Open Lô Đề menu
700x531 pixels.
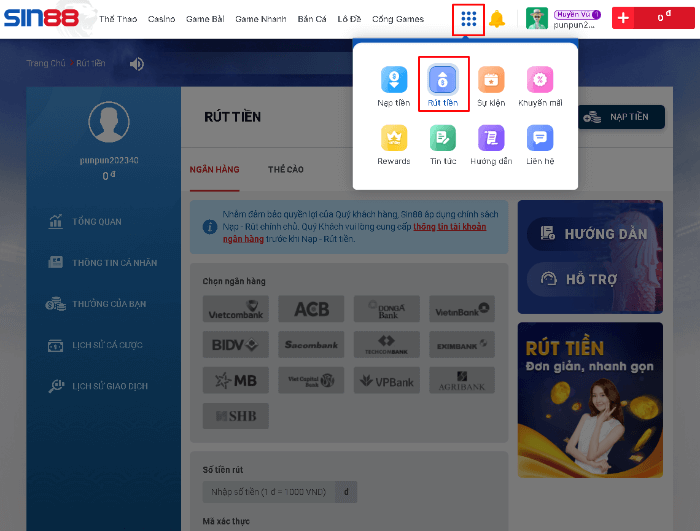pos(349,19)
